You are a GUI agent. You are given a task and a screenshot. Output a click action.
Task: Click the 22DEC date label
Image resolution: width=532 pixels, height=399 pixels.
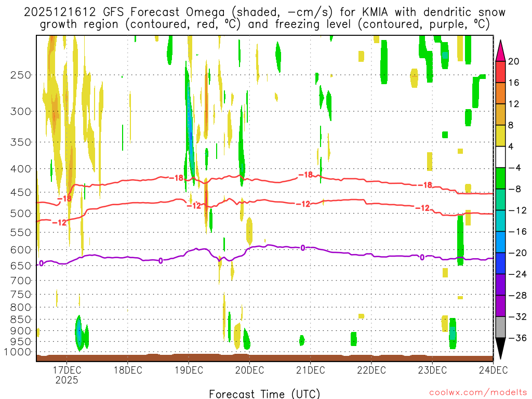click(371, 370)
